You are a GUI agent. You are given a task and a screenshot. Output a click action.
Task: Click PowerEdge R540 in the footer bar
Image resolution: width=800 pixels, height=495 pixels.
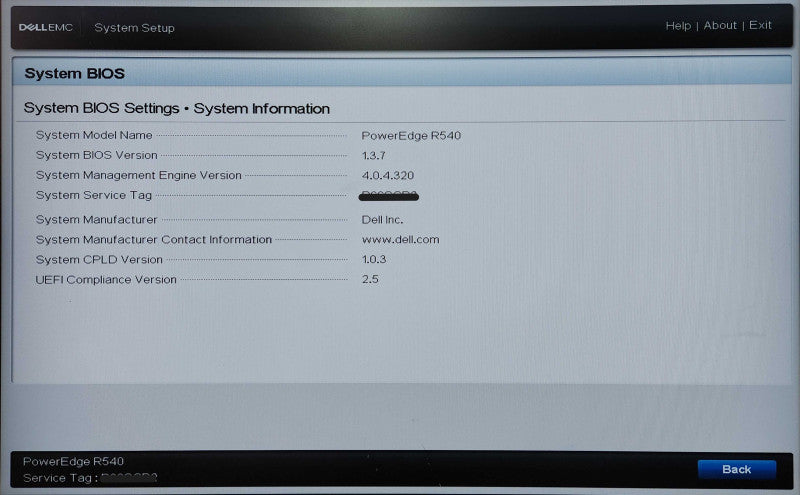pyautogui.click(x=73, y=461)
